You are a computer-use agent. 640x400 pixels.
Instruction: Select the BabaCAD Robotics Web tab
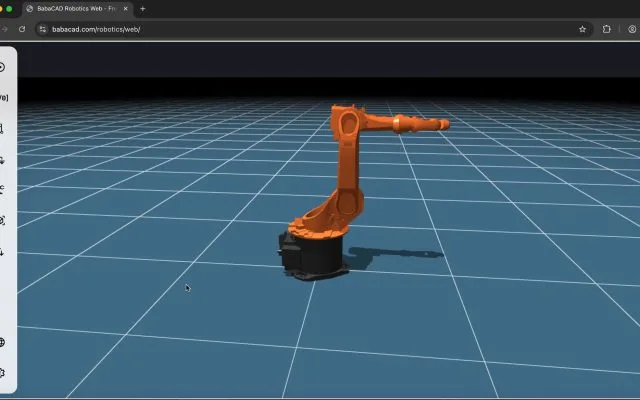click(78, 9)
